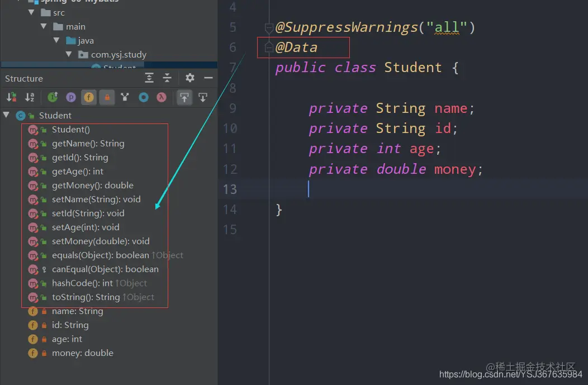Select setAge(int): void method
This screenshot has width=588, height=385.
[x=86, y=227]
